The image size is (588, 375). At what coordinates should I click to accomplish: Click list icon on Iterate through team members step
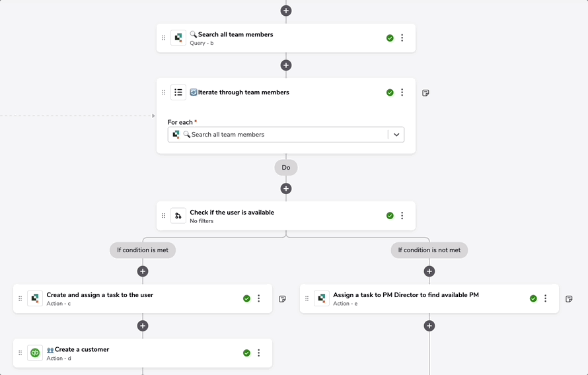point(178,92)
